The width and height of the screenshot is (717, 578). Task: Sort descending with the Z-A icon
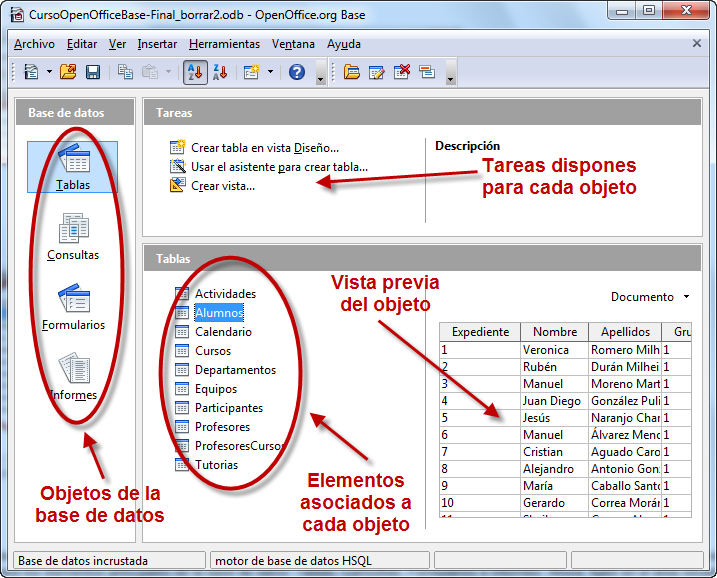click(220, 72)
